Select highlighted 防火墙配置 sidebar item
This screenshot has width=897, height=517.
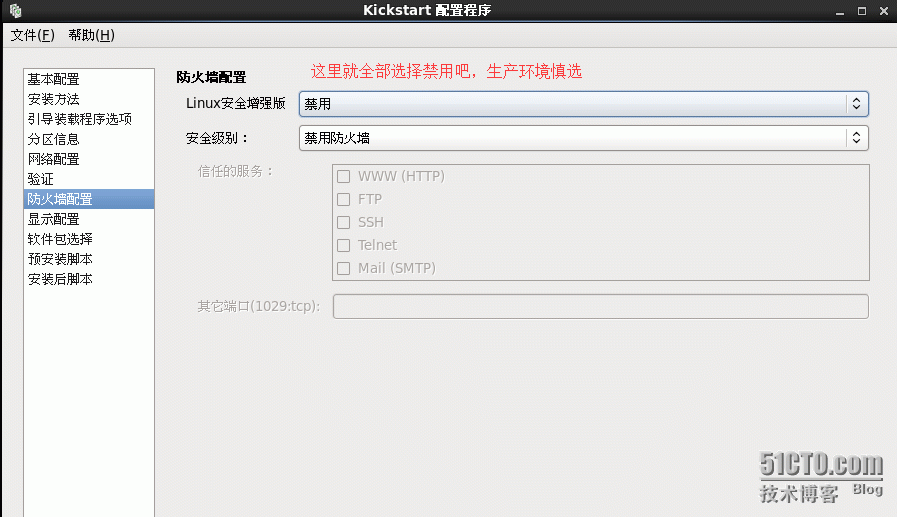89,199
